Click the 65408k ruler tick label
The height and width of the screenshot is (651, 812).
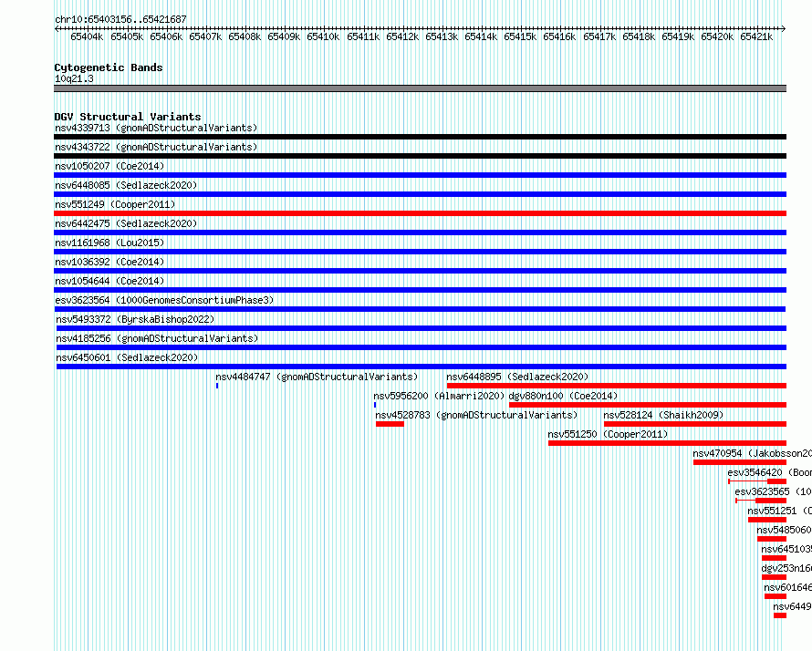point(244,36)
